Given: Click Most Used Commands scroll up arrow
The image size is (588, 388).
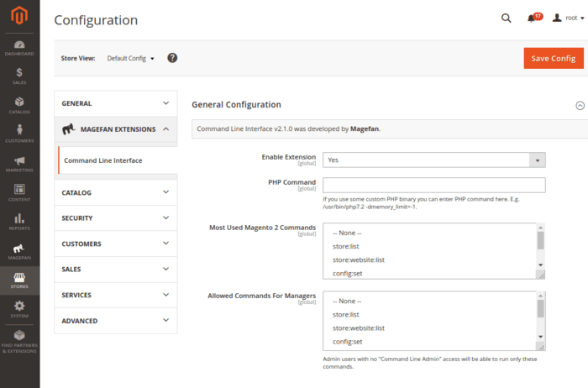Looking at the screenshot, I should [540, 228].
